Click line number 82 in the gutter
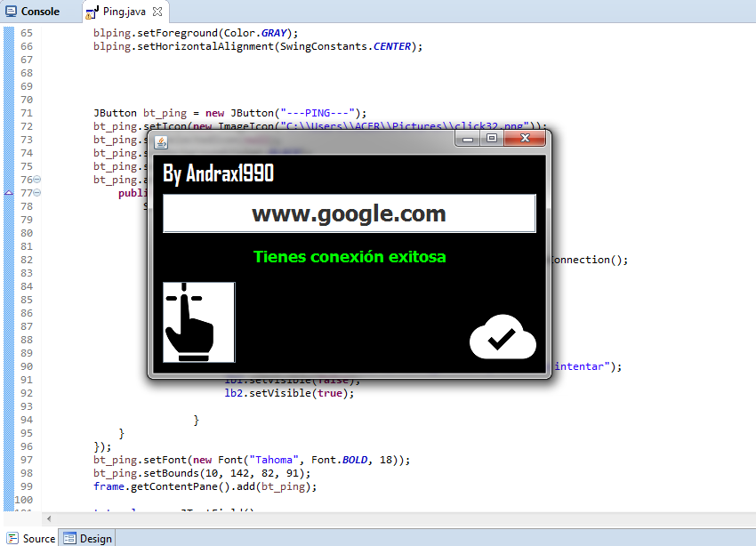 (27, 260)
